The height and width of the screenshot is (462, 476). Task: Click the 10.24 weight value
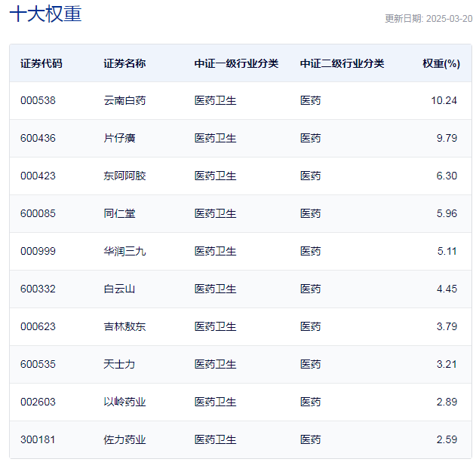(x=444, y=100)
